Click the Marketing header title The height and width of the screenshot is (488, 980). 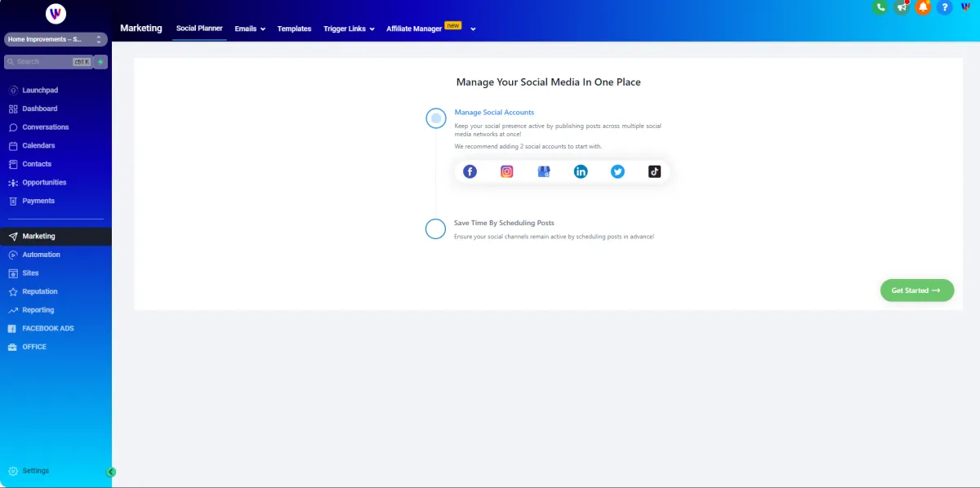pos(141,28)
